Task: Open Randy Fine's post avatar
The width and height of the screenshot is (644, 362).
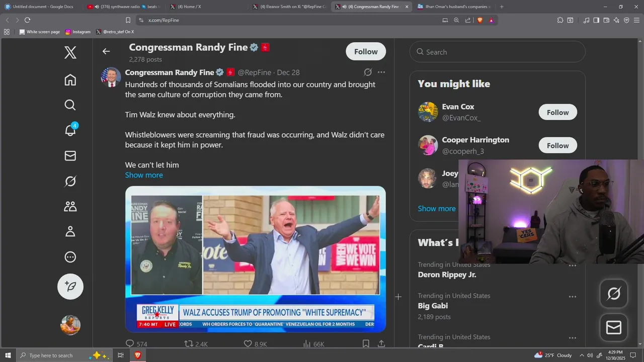Action: (x=111, y=77)
